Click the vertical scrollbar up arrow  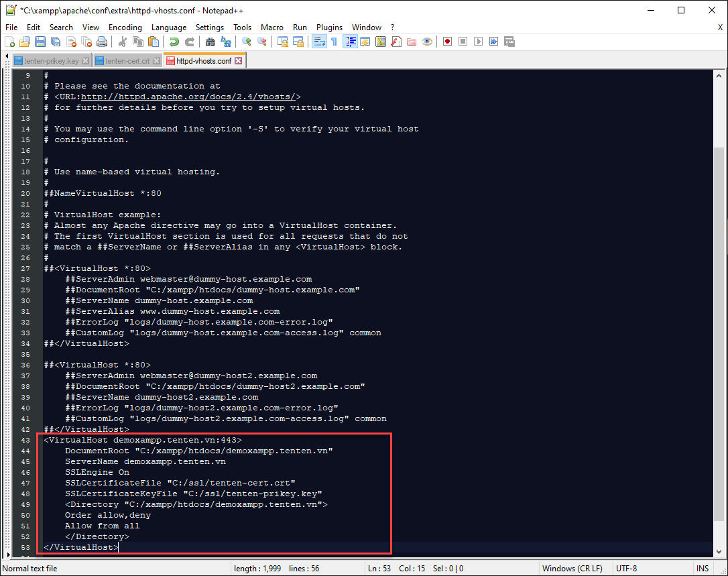point(719,75)
